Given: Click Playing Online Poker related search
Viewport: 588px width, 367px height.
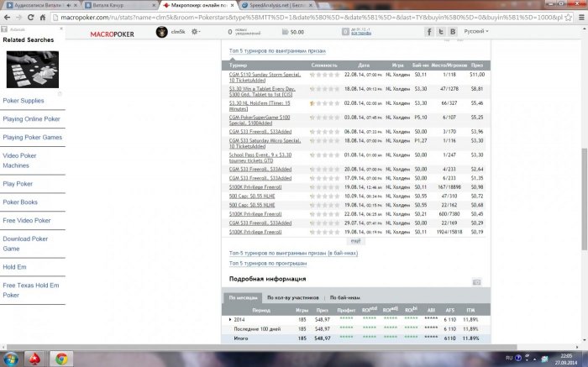Looking at the screenshot, I should 32,119.
